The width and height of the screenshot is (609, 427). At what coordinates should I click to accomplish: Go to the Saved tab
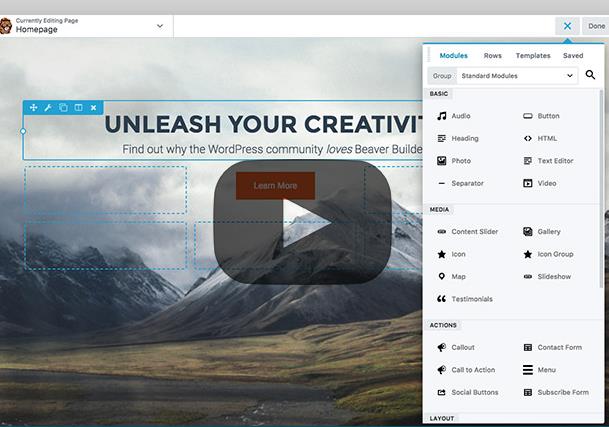(x=573, y=56)
